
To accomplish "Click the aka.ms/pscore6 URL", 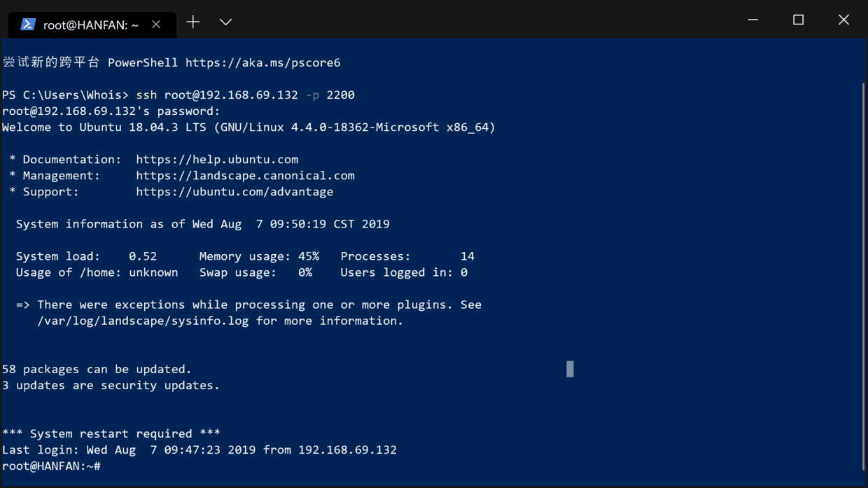I will coord(262,63).
